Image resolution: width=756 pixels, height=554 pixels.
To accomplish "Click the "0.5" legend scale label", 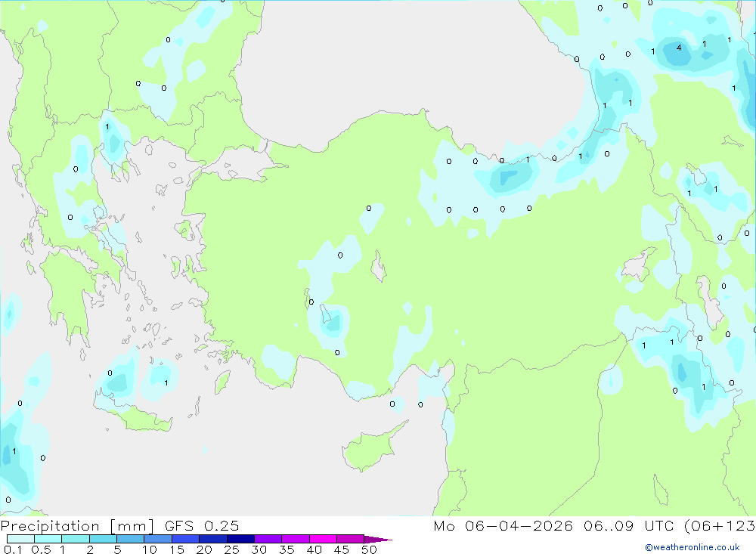I will (41, 549).
